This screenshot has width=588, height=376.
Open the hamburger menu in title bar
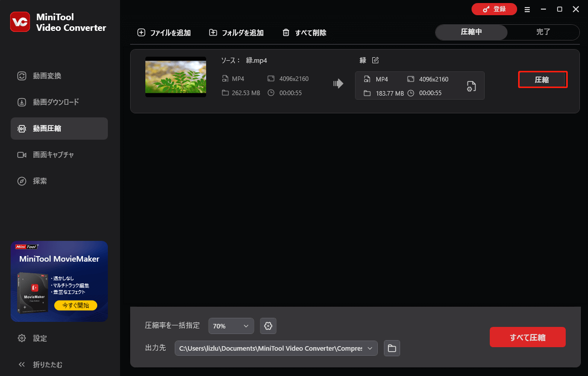[527, 10]
